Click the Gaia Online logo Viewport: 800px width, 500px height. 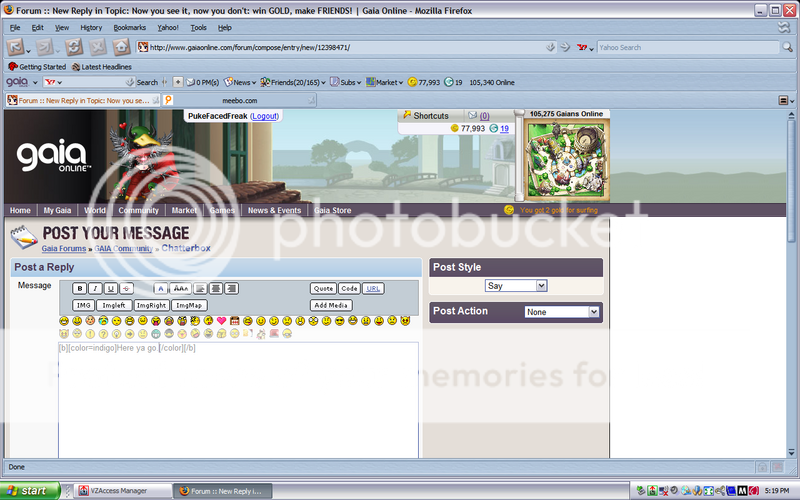coord(54,156)
